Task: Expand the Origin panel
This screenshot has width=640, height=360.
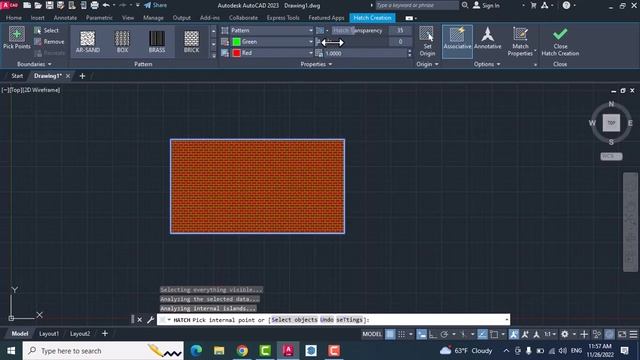Action: pos(427,64)
